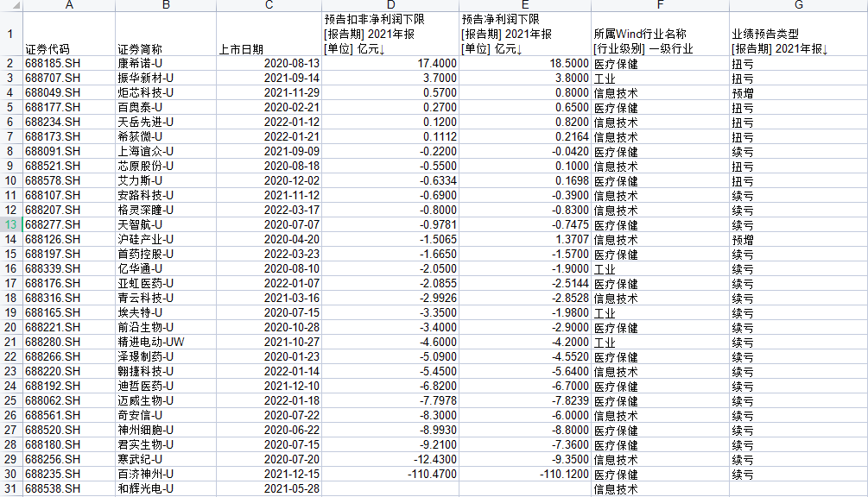Viewport: 868px width, 497px height.
Task: Select cell 亿华通-U
Action: (x=166, y=268)
